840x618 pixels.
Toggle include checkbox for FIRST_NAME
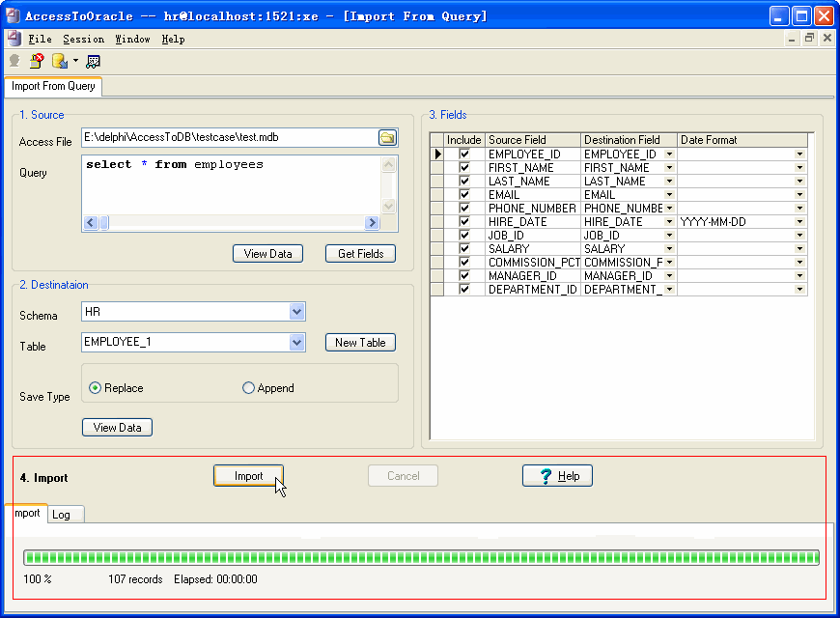tap(464, 168)
